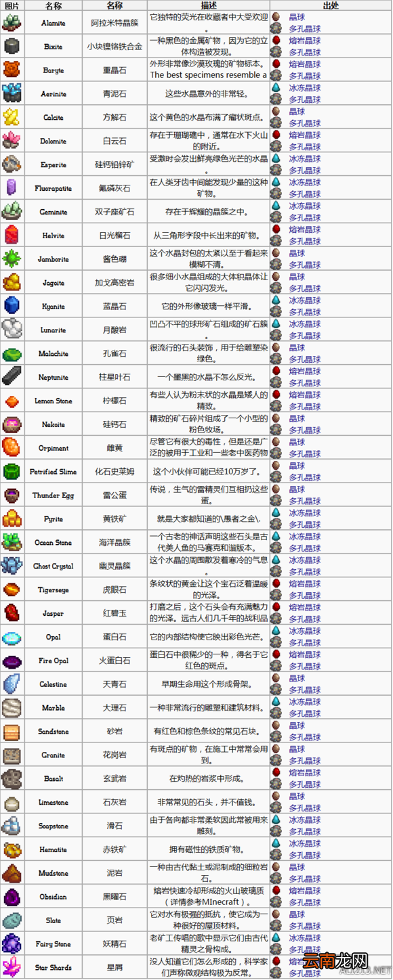The image size is (393, 980).
Task: Select the dark Neptunite bar icon
Action: click(12, 377)
